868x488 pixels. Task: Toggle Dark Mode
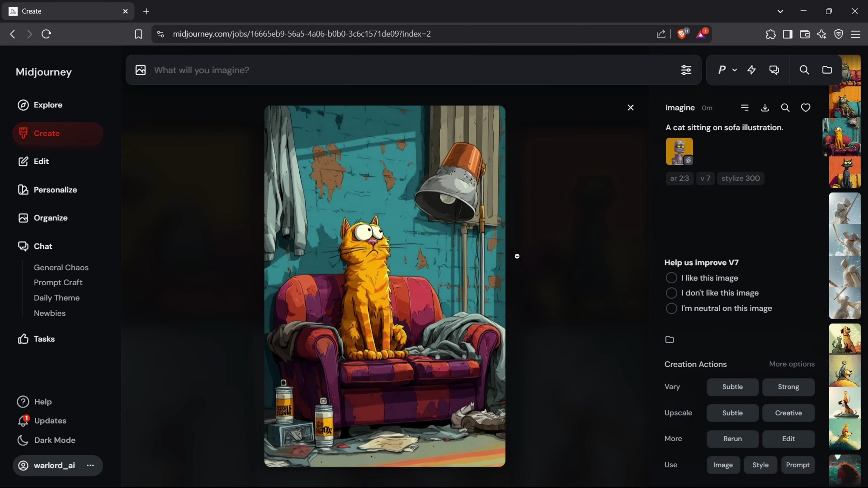[x=46, y=440]
